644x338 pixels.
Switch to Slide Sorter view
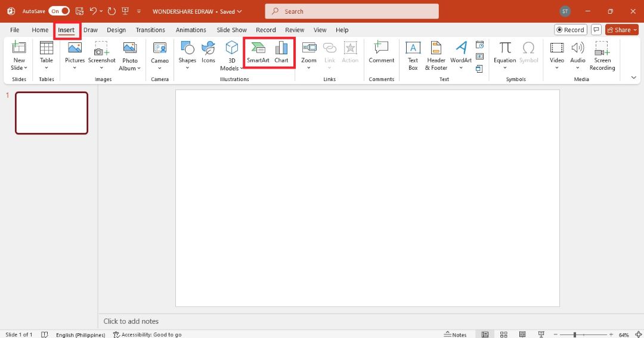504,334
